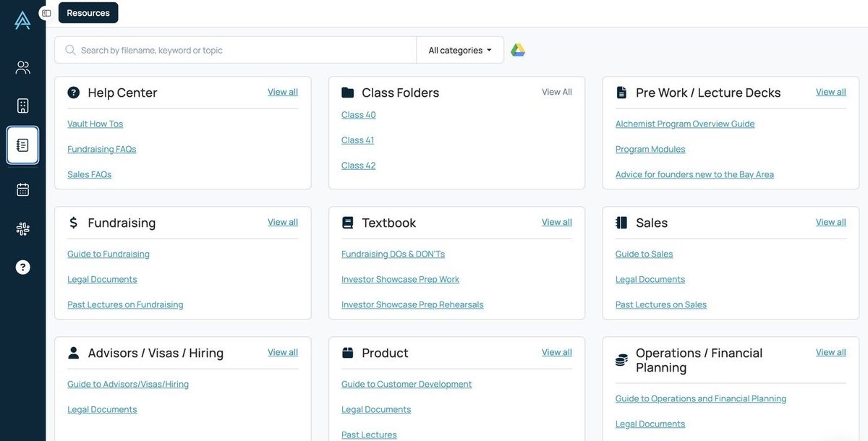
Task: Select the Resources tab
Action: [x=88, y=13]
